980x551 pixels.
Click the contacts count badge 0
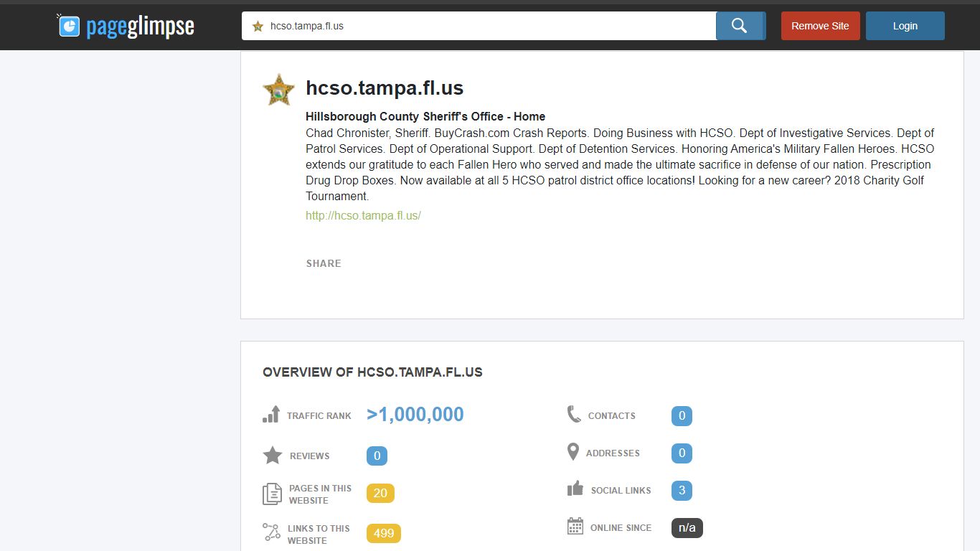coord(682,415)
